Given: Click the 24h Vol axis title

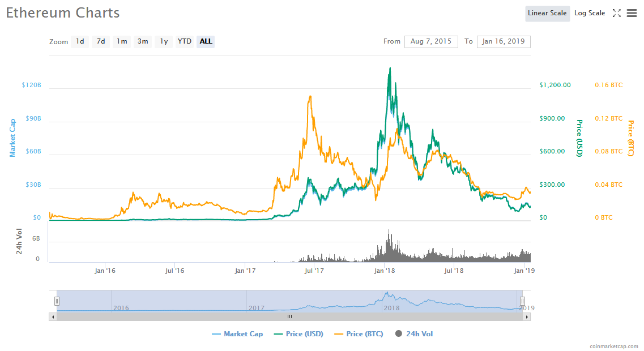Looking at the screenshot, I should click(x=19, y=241).
